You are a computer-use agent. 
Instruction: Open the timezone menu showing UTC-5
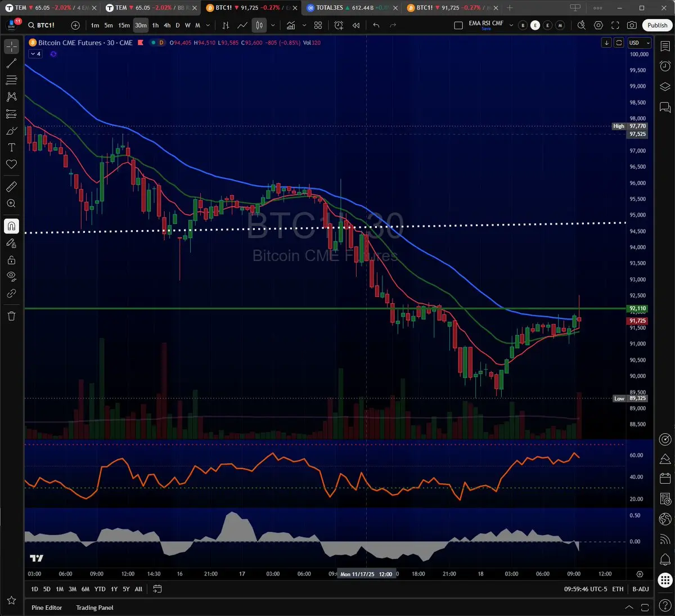click(586, 589)
